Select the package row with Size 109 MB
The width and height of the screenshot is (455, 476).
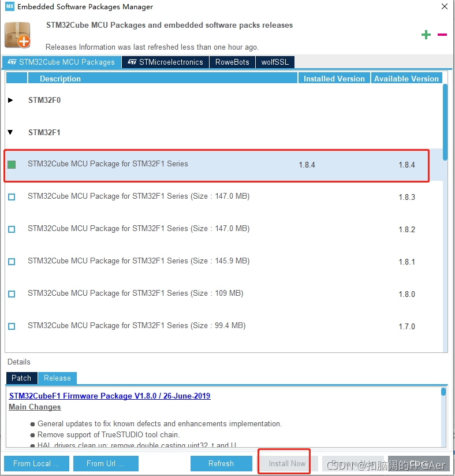[x=223, y=294]
